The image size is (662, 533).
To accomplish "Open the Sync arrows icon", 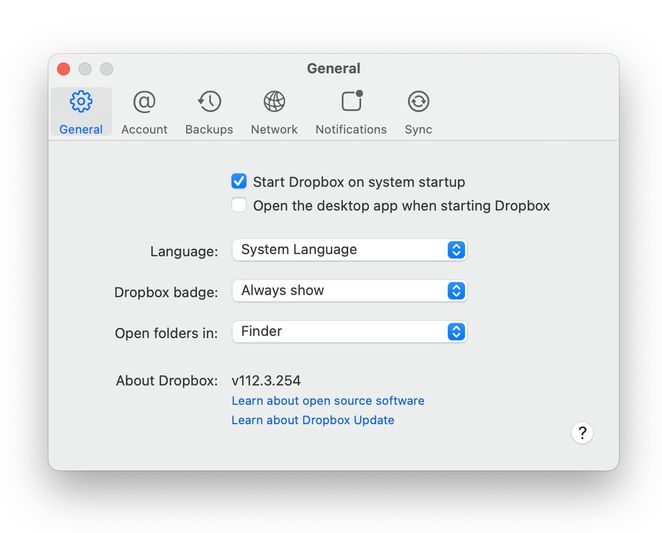I will 418,101.
